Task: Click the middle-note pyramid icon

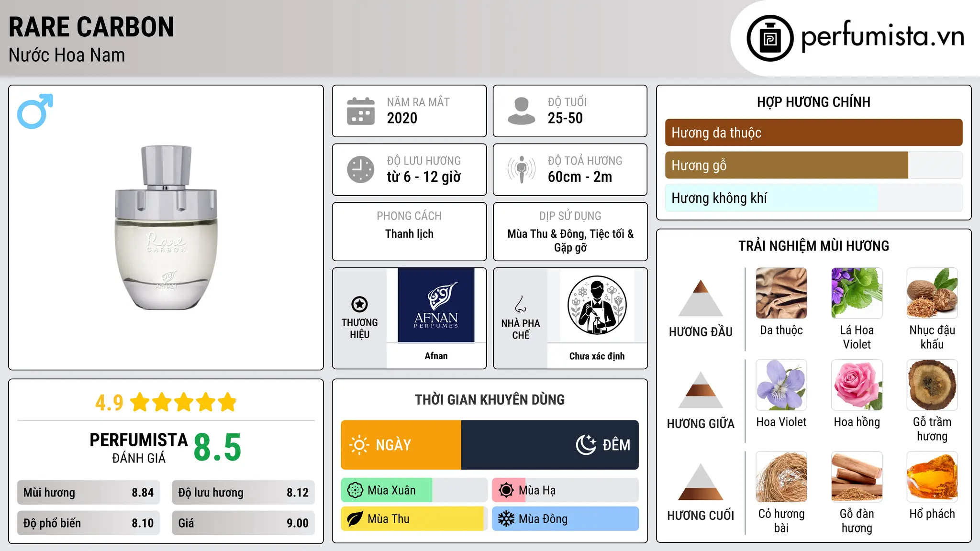Action: point(701,390)
